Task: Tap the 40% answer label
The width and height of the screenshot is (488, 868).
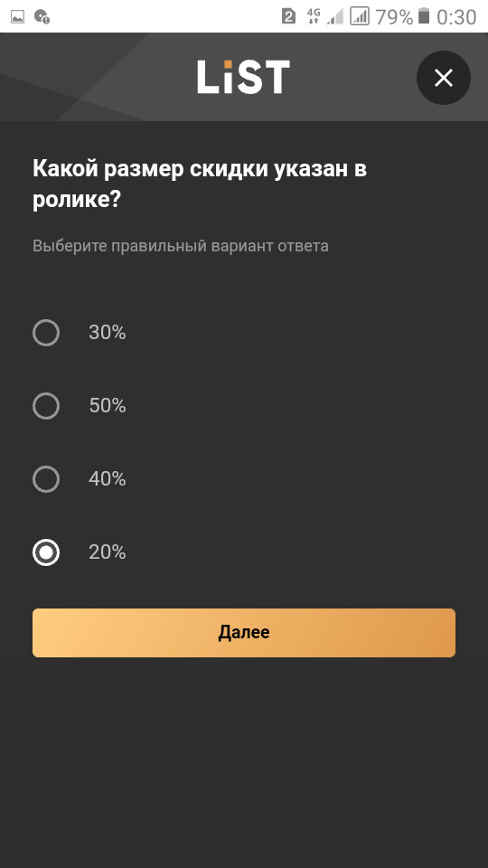Action: click(x=108, y=479)
